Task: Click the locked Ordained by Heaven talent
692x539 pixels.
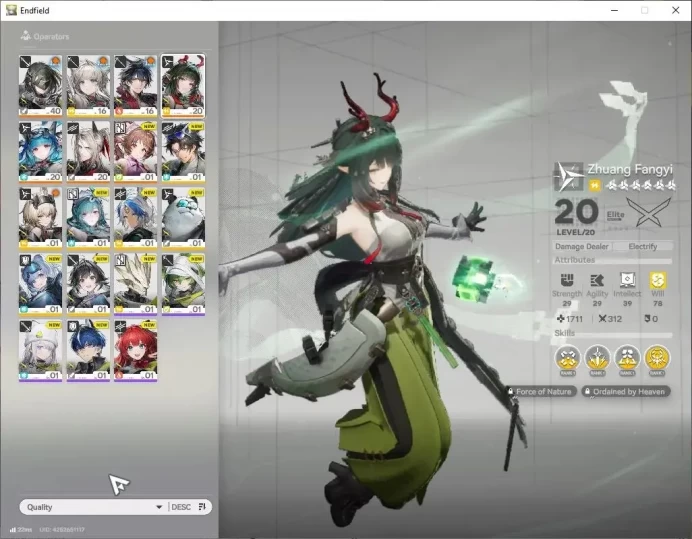Action: (x=625, y=392)
